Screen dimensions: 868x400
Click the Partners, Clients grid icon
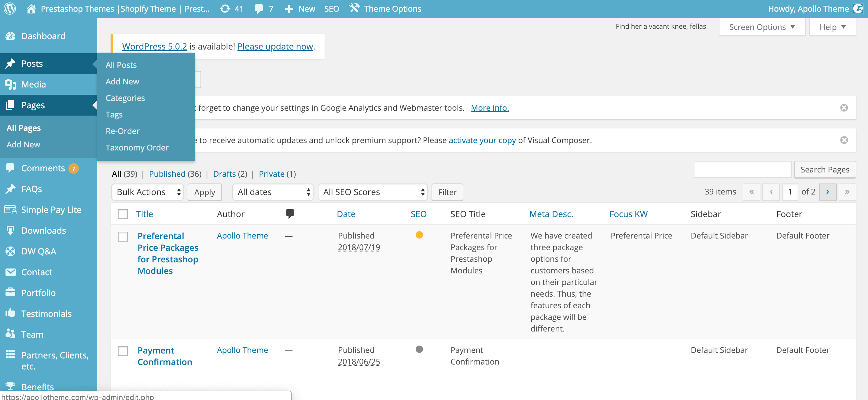[x=10, y=354]
